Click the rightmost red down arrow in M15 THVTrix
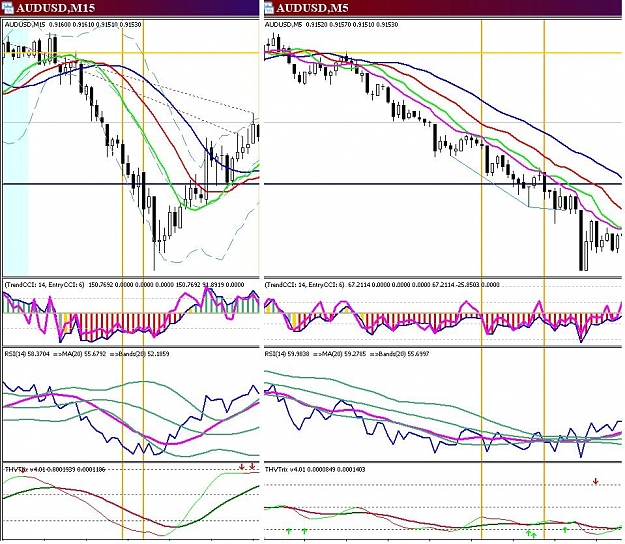 (252, 467)
